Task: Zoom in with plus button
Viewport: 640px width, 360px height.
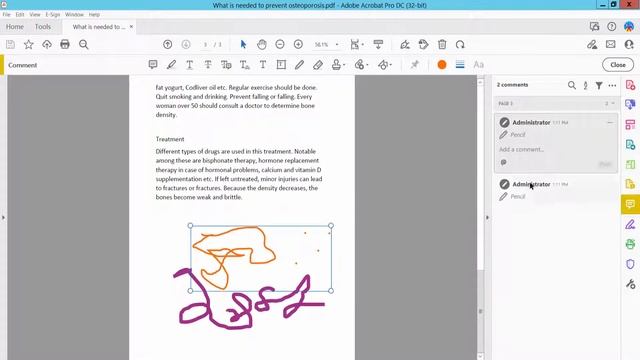Action: pyautogui.click(x=298, y=44)
